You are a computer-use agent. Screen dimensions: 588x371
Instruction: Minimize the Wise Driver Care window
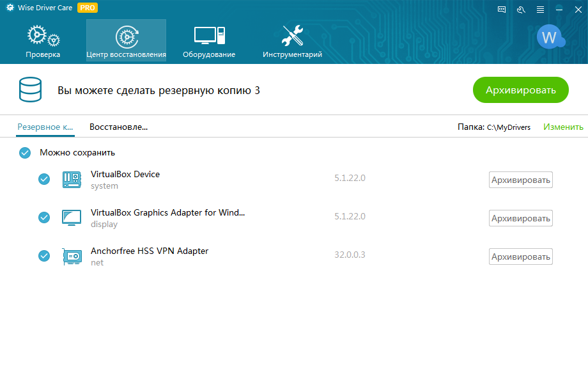coord(559,10)
